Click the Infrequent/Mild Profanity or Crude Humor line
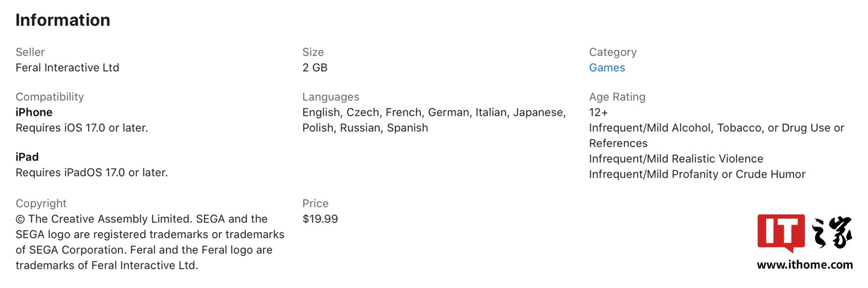Image resolution: width=868 pixels, height=288 pixels. (x=697, y=174)
